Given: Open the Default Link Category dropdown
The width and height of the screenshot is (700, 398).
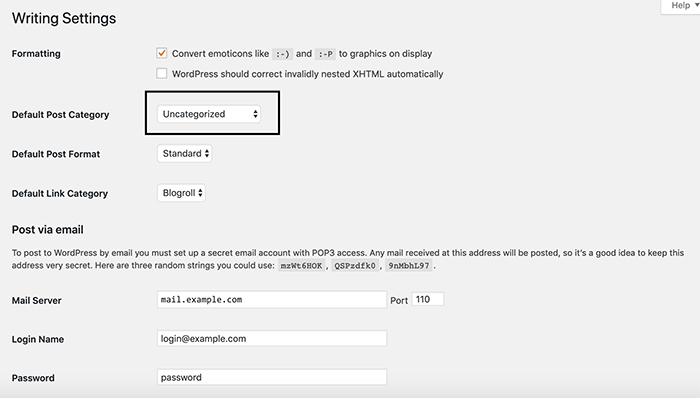Looking at the screenshot, I should 181,193.
